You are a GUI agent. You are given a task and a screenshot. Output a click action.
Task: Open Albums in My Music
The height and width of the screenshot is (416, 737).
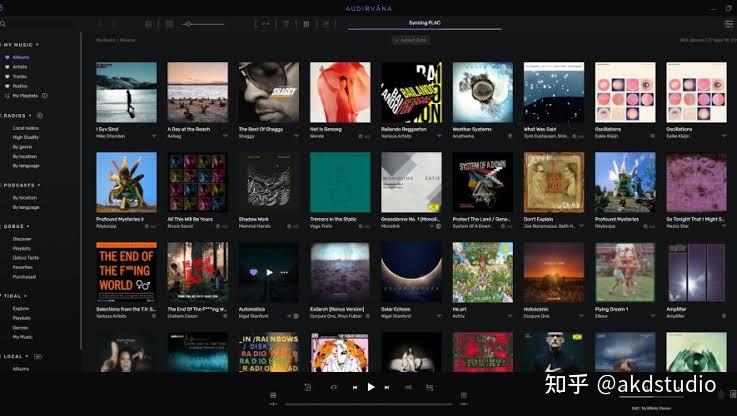click(x=21, y=57)
